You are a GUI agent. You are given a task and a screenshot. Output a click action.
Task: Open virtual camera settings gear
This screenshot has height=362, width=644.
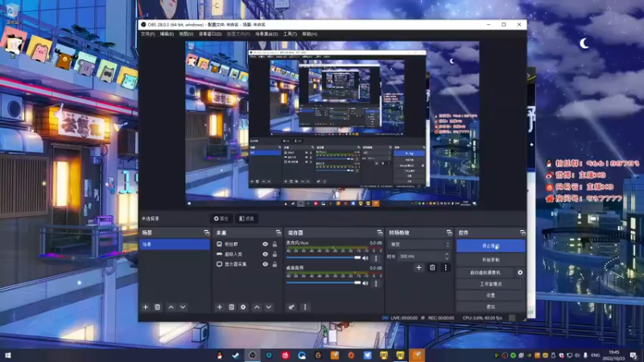point(520,273)
